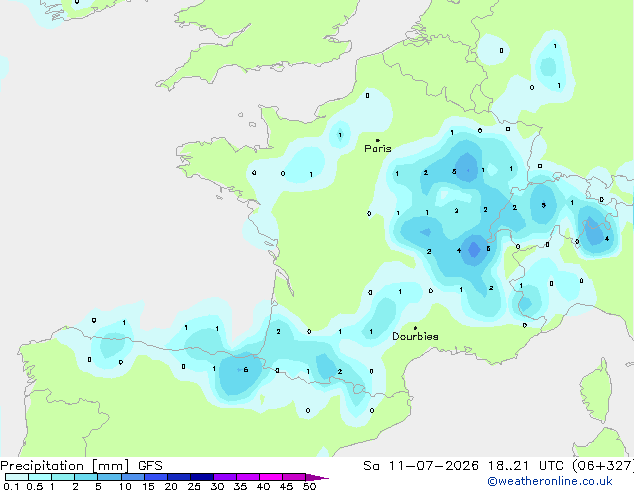Click the '20' legend scale label

point(171,486)
